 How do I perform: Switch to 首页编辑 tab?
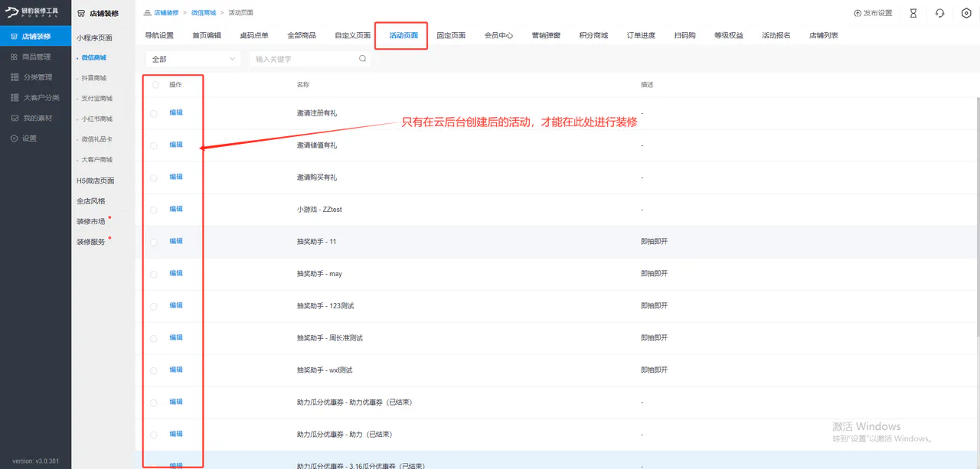click(207, 35)
